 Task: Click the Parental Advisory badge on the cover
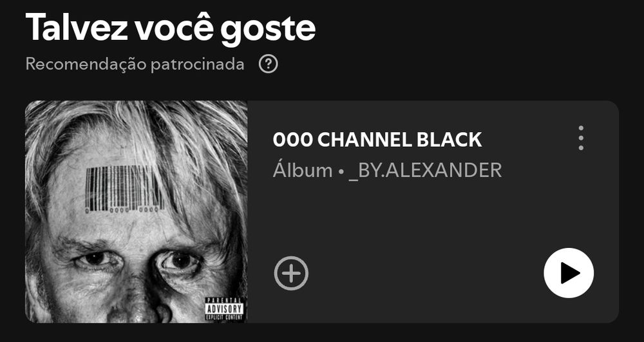click(x=224, y=309)
